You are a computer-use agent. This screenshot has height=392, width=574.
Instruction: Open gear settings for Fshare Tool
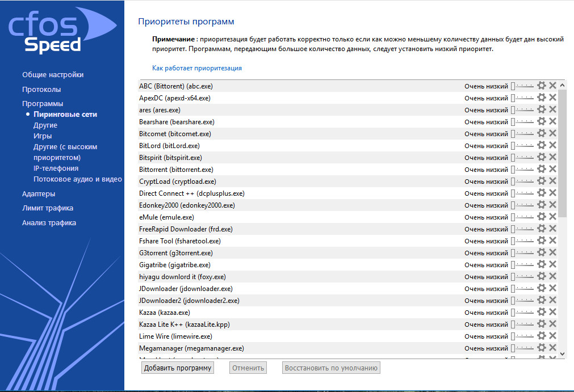542,241
